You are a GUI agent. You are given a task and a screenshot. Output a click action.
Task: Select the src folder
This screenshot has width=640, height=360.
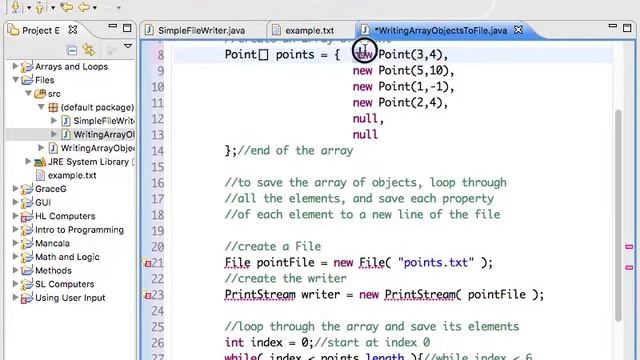click(54, 94)
